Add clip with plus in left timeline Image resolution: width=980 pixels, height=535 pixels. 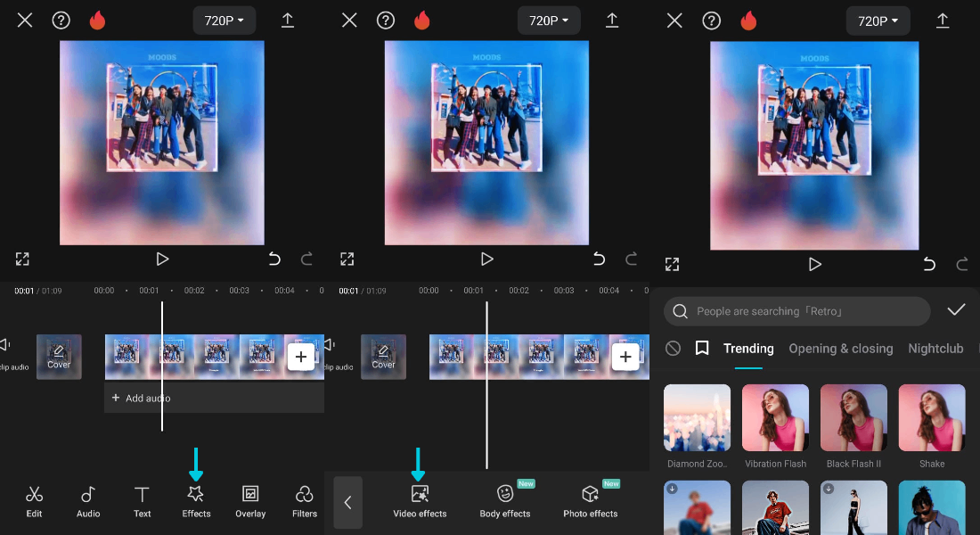(x=300, y=357)
